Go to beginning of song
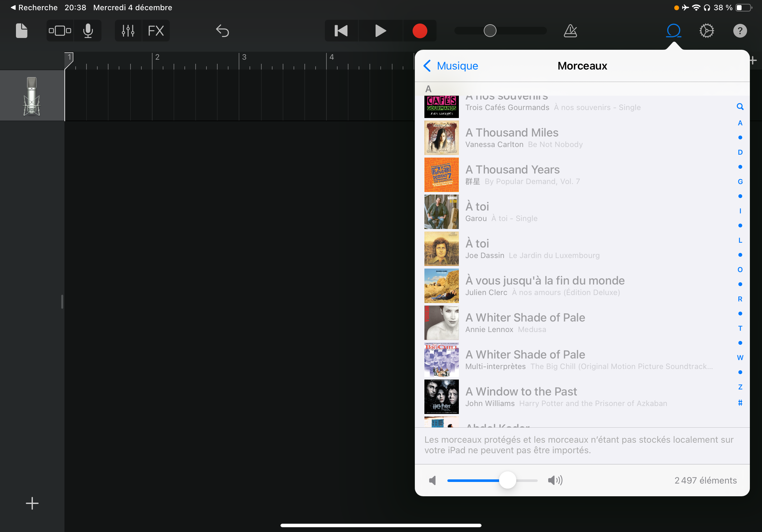The height and width of the screenshot is (532, 762). (x=341, y=31)
